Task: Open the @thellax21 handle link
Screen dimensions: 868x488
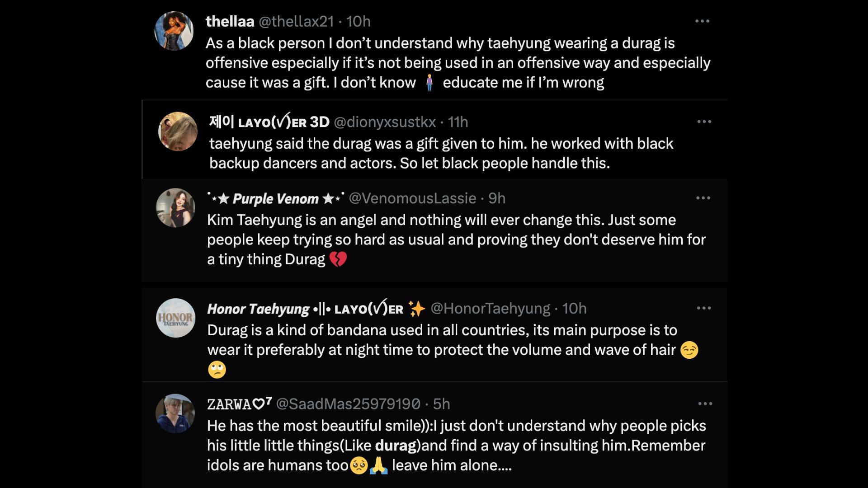Action: 296,21
